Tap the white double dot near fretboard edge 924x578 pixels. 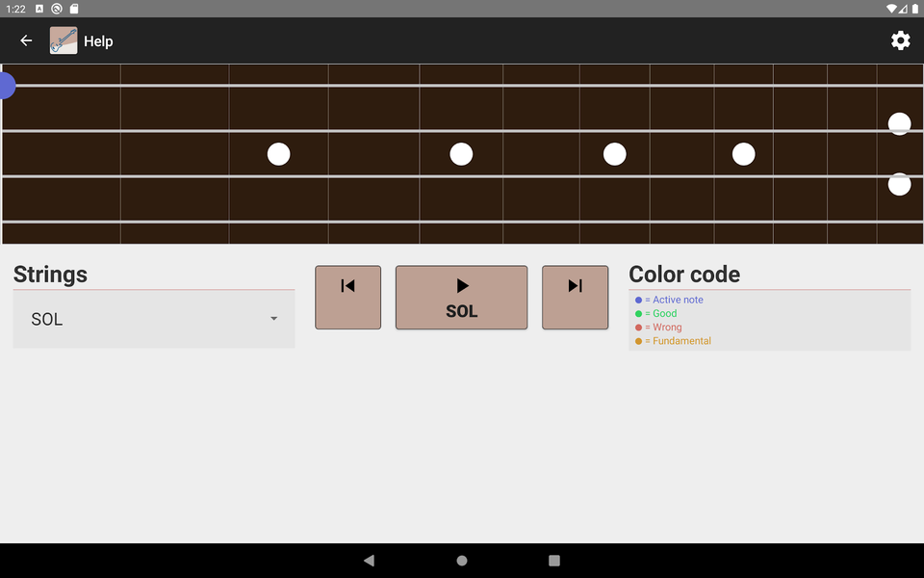pos(899,123)
